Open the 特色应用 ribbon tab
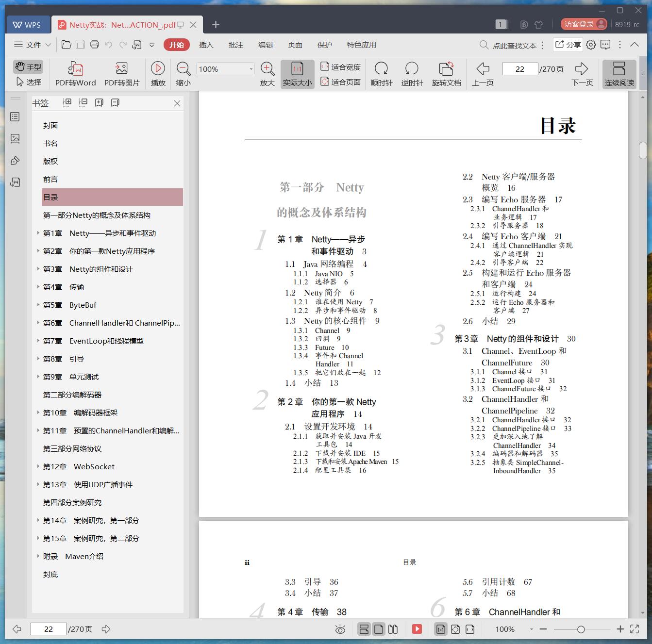Image resolution: width=652 pixels, height=644 pixels. [x=362, y=45]
